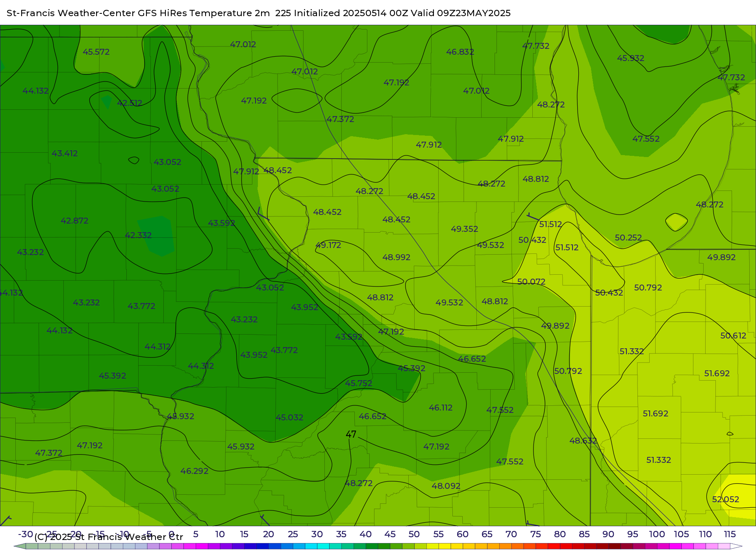Click the map title 'St-Francis Weather-Center GFS HiRes Temperature 2m'
The width and height of the screenshot is (756, 551).
pyautogui.click(x=138, y=13)
